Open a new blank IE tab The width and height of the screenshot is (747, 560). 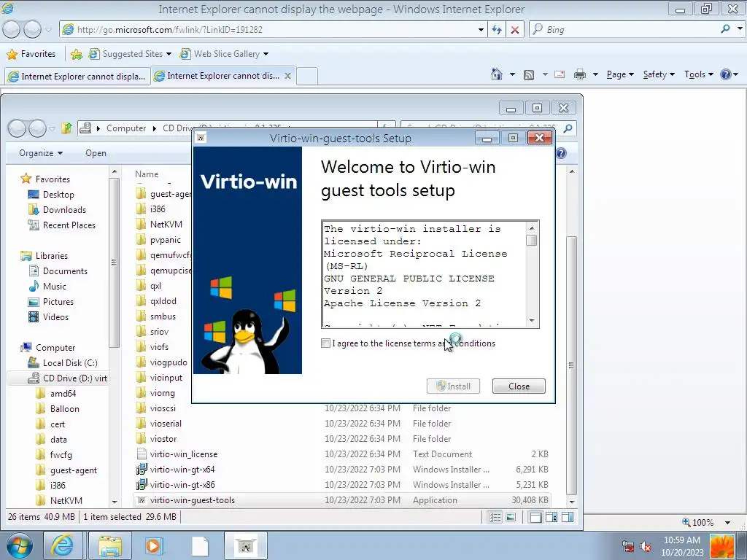(307, 76)
